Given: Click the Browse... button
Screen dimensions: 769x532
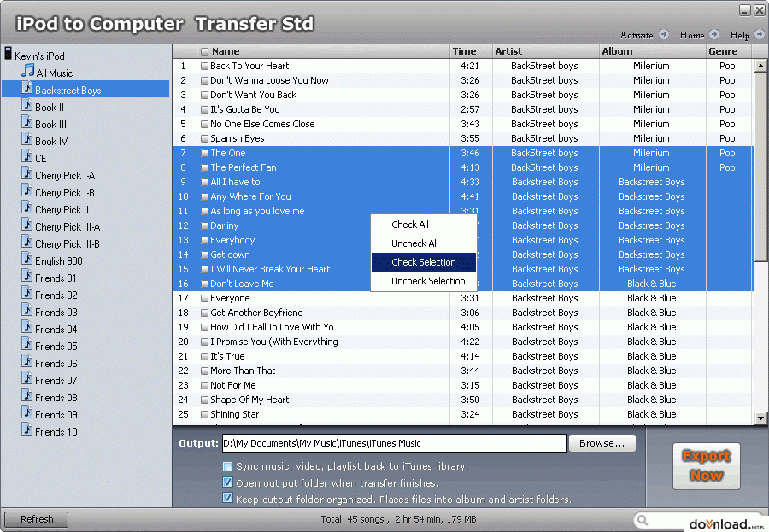Looking at the screenshot, I should pos(602,443).
